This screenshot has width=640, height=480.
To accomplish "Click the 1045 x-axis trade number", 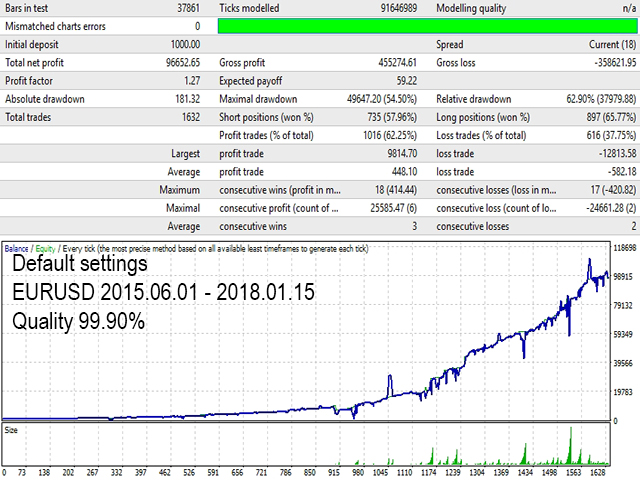I will point(380,472).
